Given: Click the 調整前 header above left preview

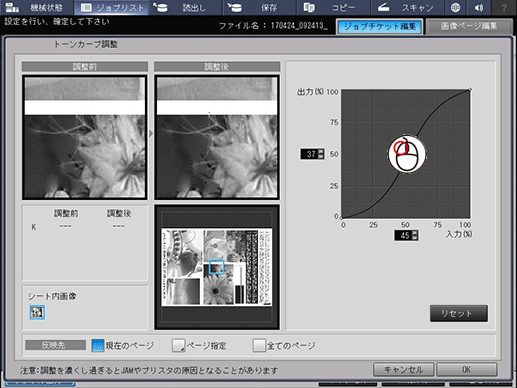Looking at the screenshot, I should [85, 67].
